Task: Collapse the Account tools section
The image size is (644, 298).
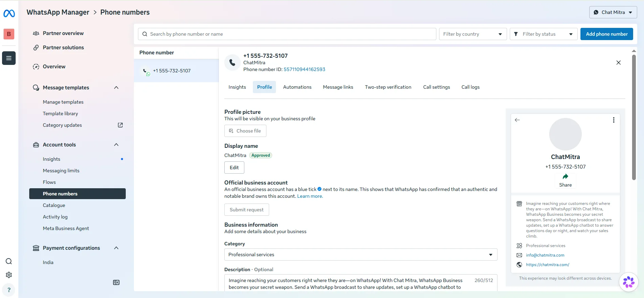Action: pyautogui.click(x=116, y=145)
